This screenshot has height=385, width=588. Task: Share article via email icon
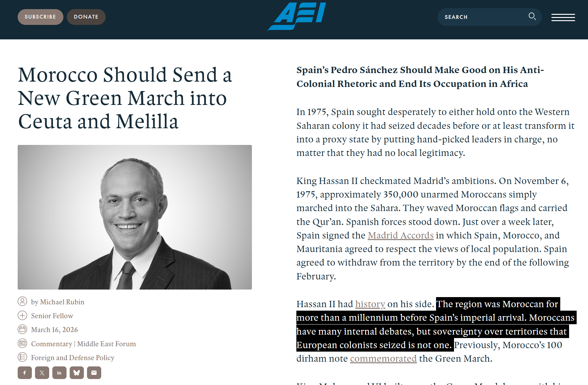(x=94, y=373)
